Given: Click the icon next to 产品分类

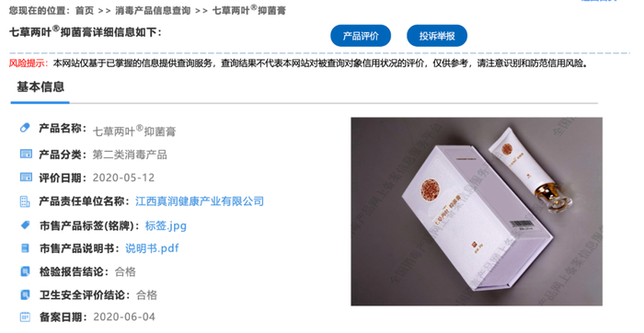Looking at the screenshot, I should tap(26, 154).
